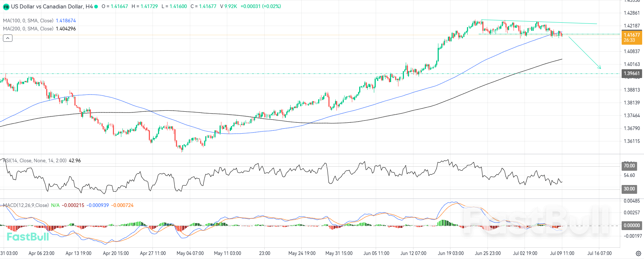This screenshot has width=644, height=259.
Task: Select the RSI(14, Close, None, 14, 2.00) legend
Action: coord(35,160)
